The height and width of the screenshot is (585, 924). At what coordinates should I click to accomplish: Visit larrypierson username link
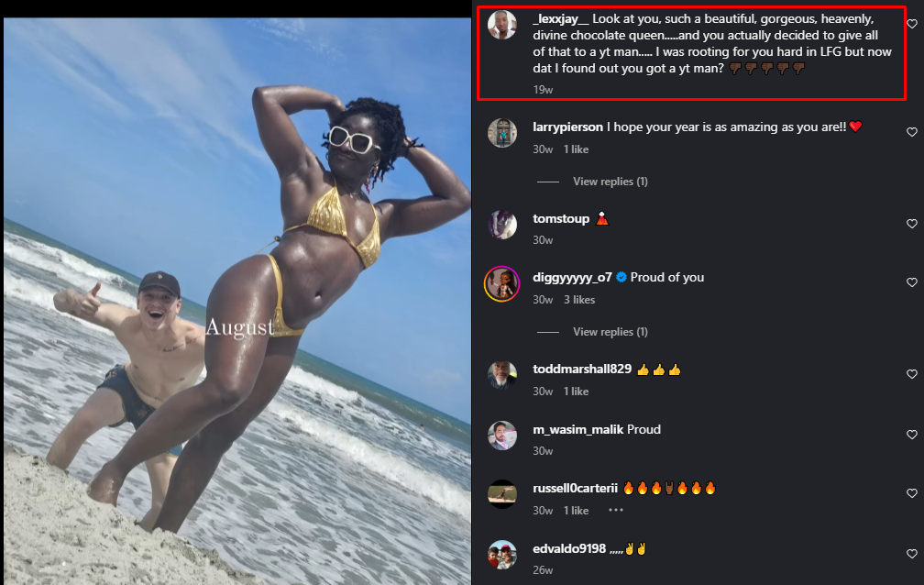click(567, 127)
